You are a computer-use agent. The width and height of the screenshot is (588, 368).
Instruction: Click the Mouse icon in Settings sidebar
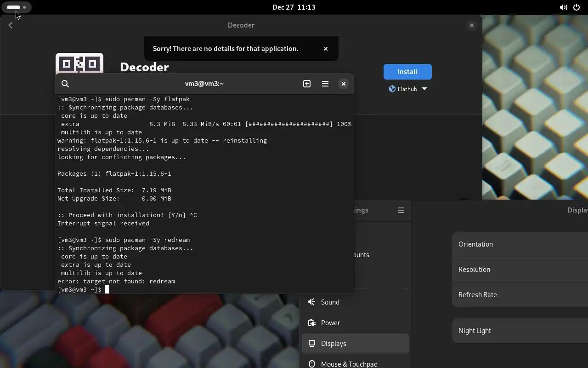[x=312, y=364]
